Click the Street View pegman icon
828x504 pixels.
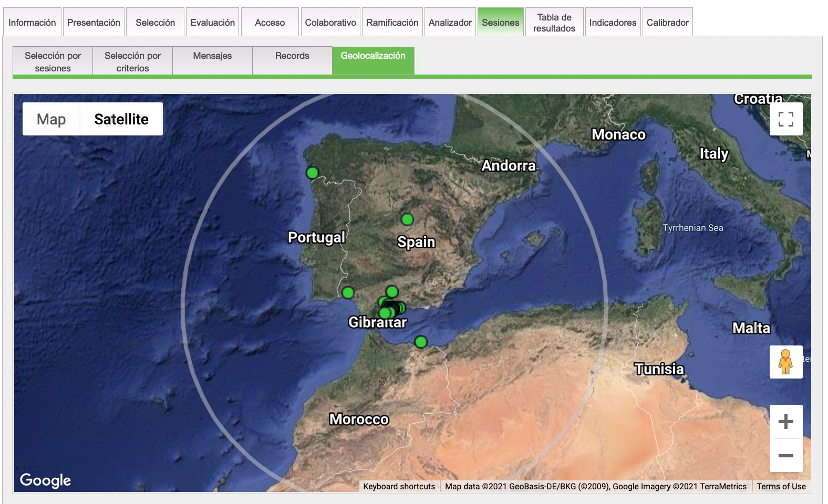785,362
